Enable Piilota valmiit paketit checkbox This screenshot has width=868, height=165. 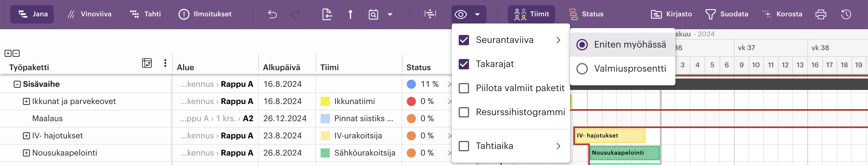coord(464,88)
